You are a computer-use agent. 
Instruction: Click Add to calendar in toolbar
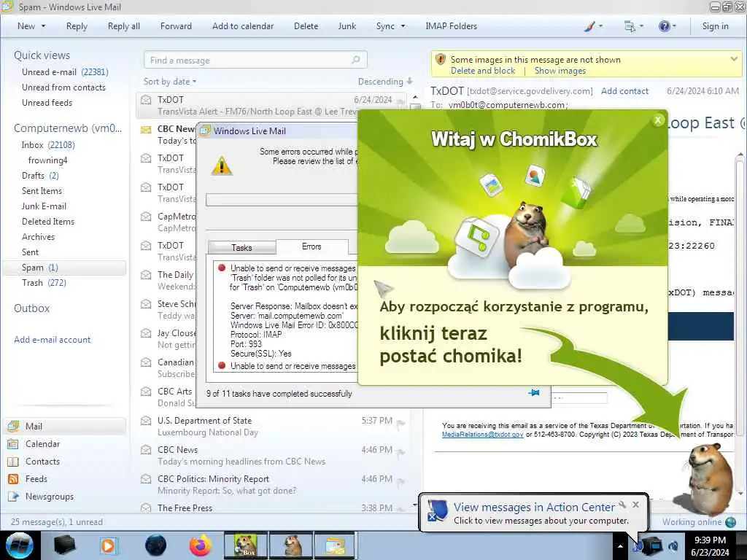(243, 26)
